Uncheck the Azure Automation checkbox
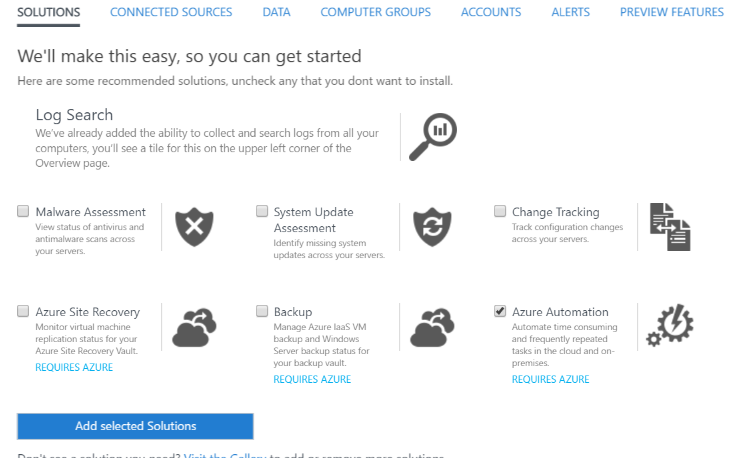The image size is (748, 458). tap(500, 311)
